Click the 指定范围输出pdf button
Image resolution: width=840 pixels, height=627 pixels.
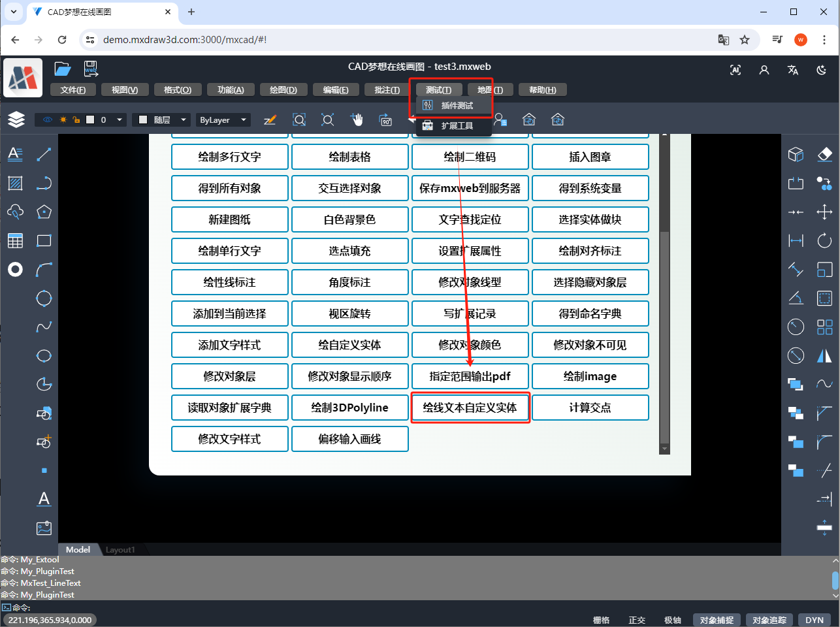(x=470, y=376)
